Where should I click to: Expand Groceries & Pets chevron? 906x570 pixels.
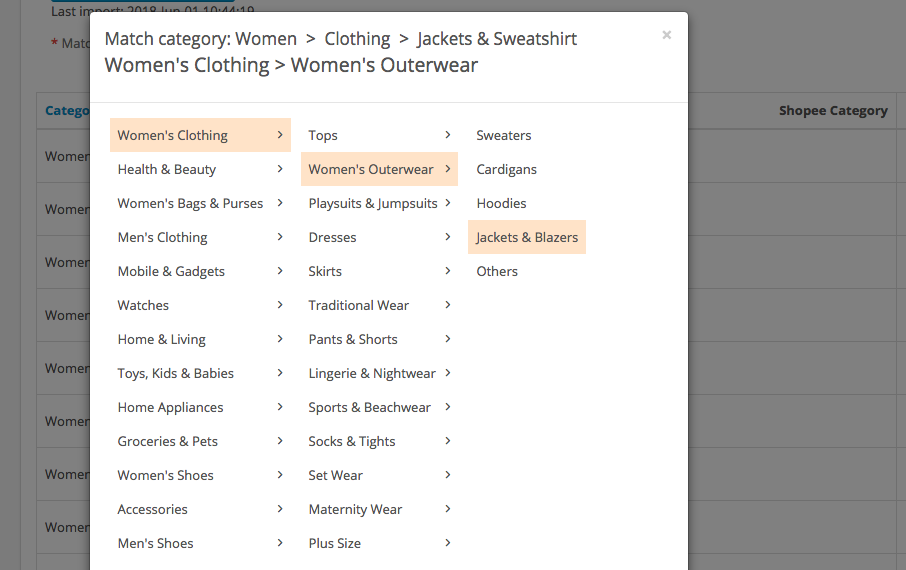tap(280, 441)
